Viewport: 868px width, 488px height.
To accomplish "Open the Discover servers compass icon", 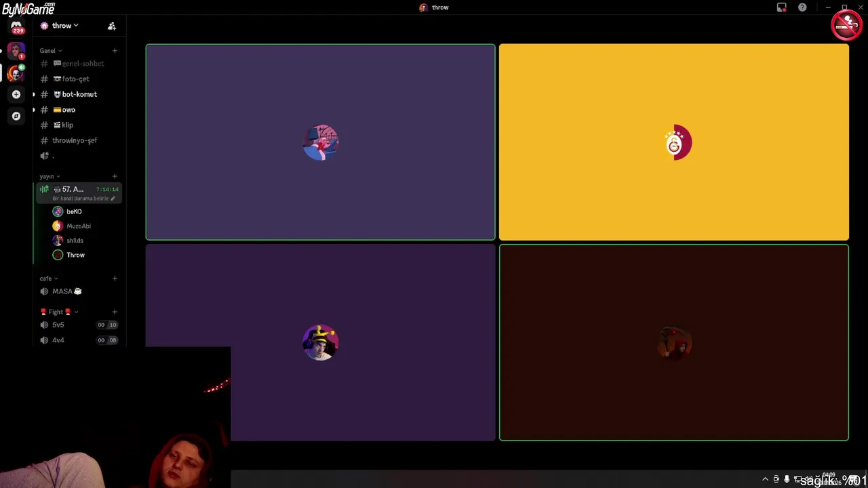I will tap(16, 116).
